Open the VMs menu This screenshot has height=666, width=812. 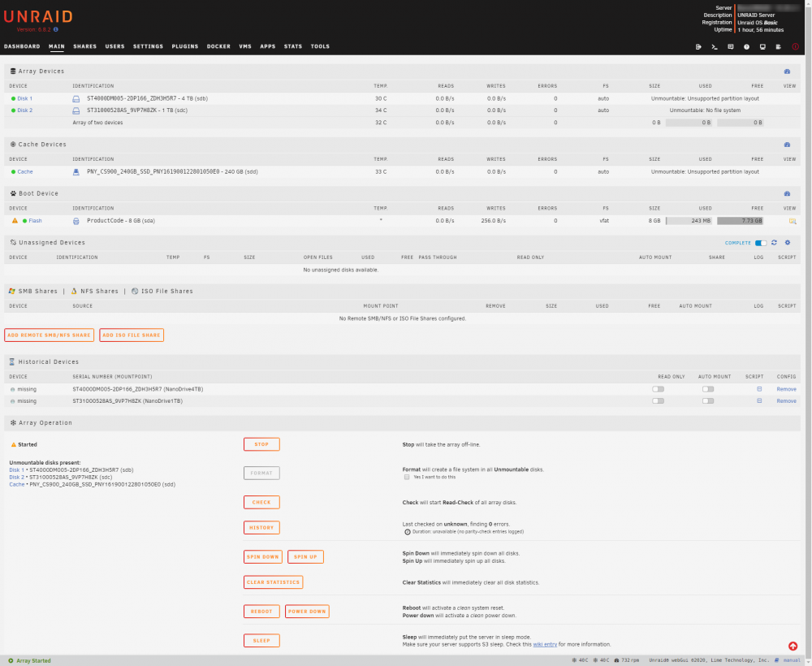tap(245, 46)
